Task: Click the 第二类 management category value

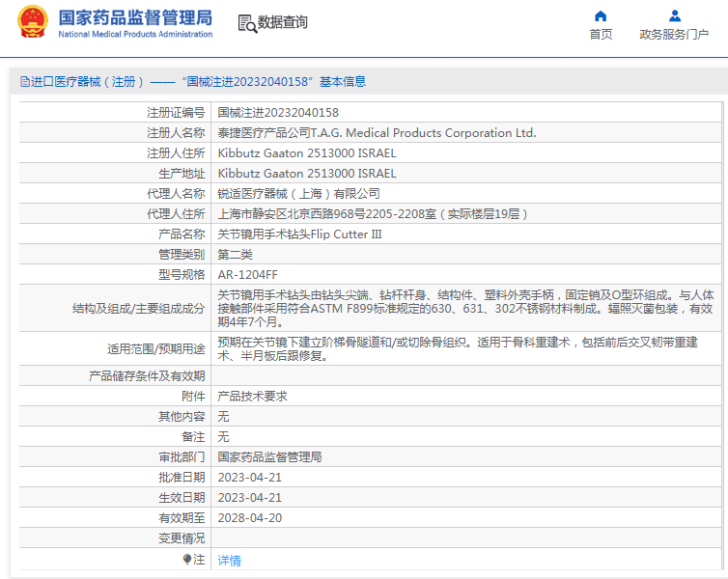Action: pyautogui.click(x=235, y=255)
